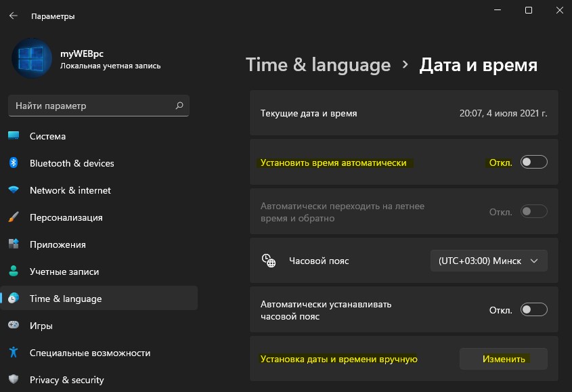Click the Часовой пояс label
The image size is (572, 392).
click(x=319, y=261)
